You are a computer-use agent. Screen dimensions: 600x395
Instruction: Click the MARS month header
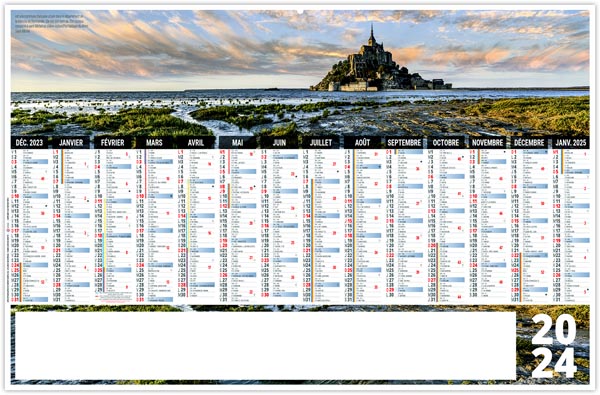154,143
